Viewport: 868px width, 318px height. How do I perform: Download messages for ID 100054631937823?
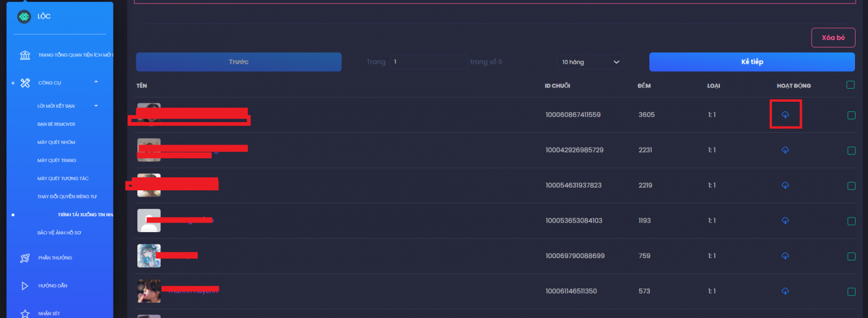785,185
